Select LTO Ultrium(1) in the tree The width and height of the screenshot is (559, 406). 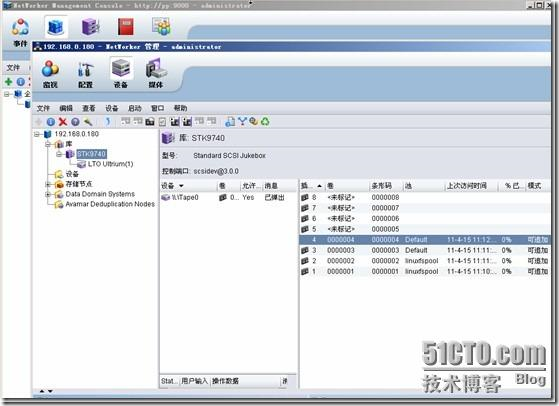tap(110, 164)
